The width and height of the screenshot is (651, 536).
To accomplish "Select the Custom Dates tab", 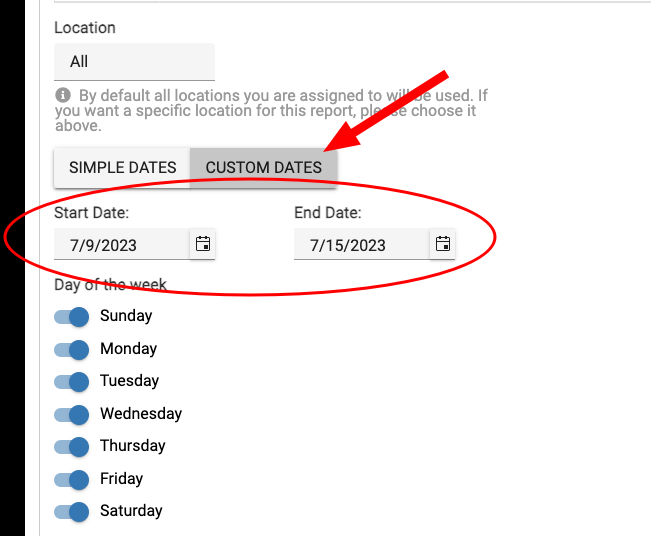I will [x=263, y=167].
